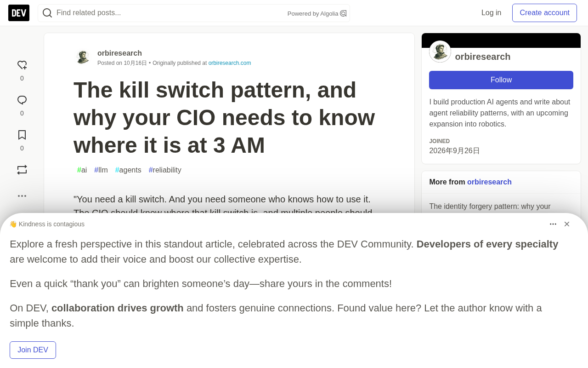Viewport: 588px width, 368px height.
Task: Click the Powered by Algolia text
Action: [313, 14]
